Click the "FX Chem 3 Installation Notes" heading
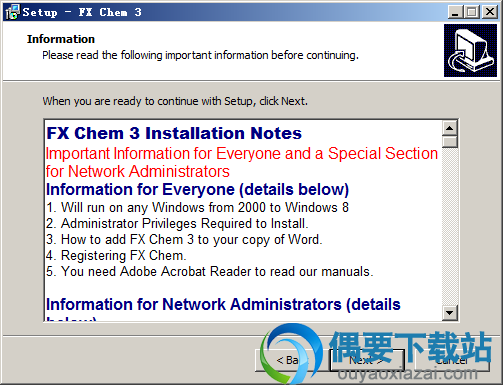Image resolution: width=503 pixels, height=385 pixels. click(174, 133)
